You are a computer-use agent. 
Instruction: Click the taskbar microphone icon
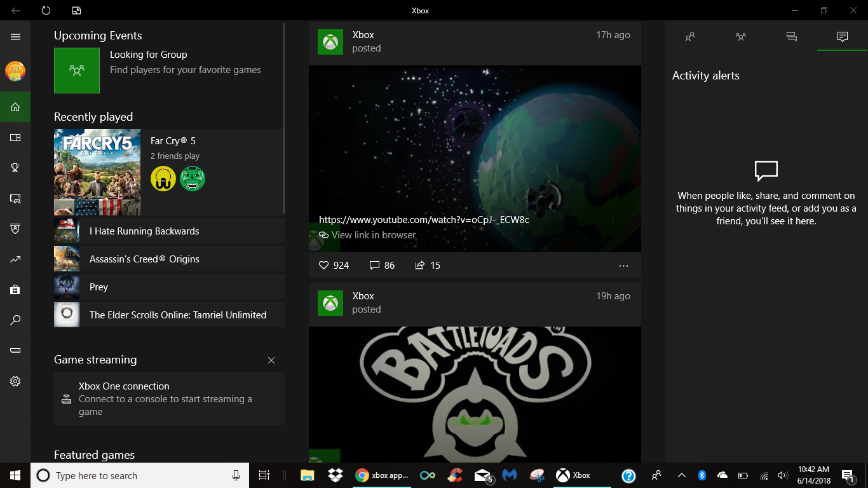pyautogui.click(x=236, y=475)
